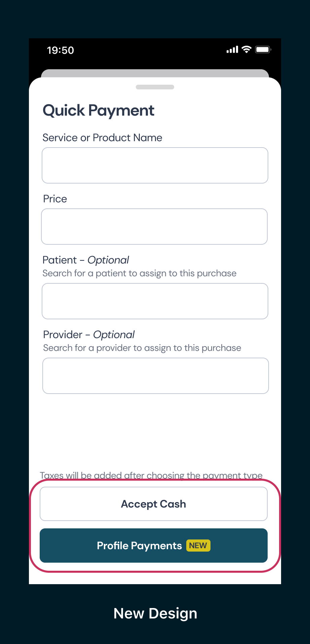
Task: Click the Price label text
Action: (55, 199)
